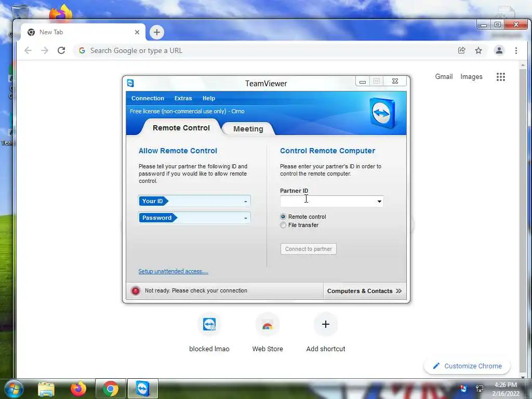Viewport: 532px width, 399px height.
Task: Select Remote control radio option
Action: click(283, 217)
